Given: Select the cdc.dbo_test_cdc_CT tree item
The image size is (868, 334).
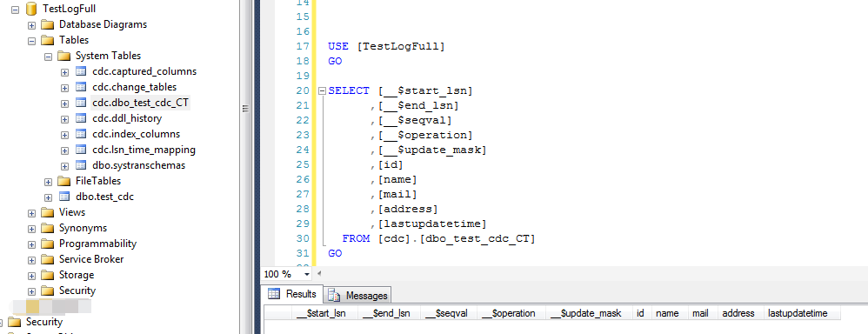Looking at the screenshot, I should pos(141,103).
